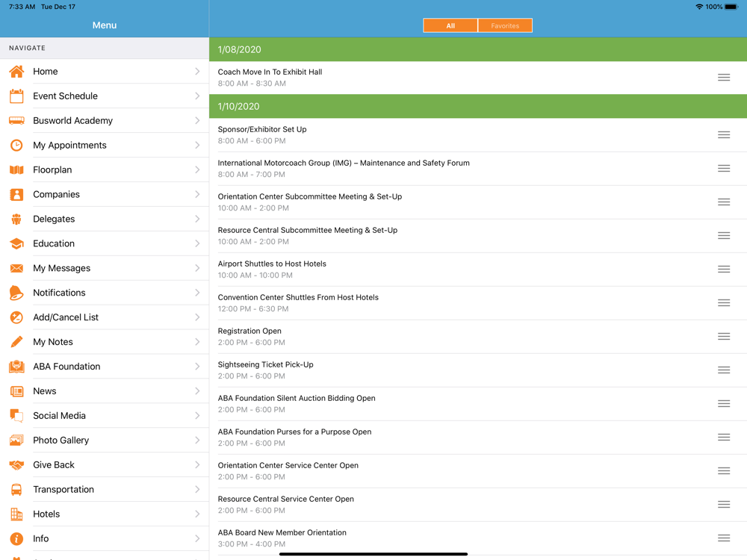The width and height of the screenshot is (747, 560).
Task: Open Floorplan menu item
Action: [x=105, y=170]
